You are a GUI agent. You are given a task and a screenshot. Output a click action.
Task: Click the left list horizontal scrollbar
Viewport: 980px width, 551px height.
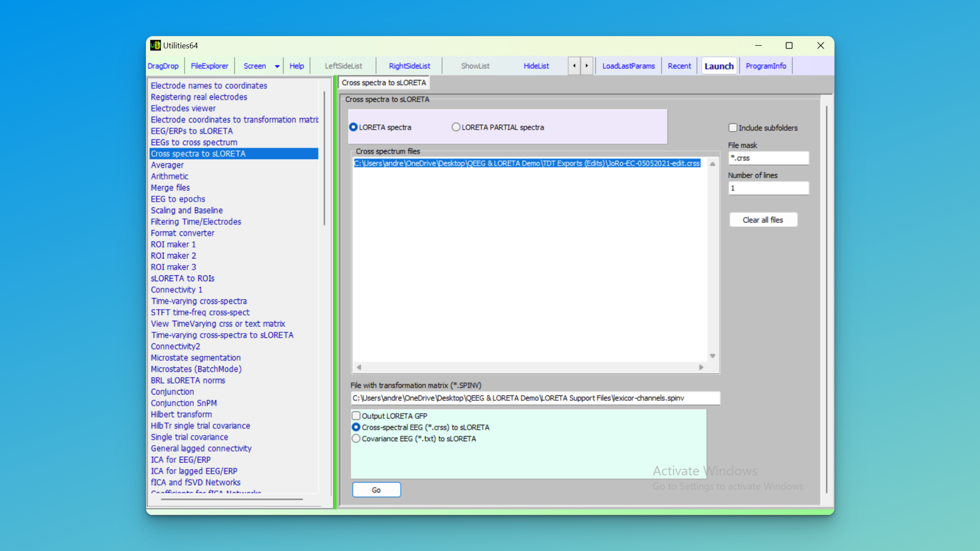232,499
